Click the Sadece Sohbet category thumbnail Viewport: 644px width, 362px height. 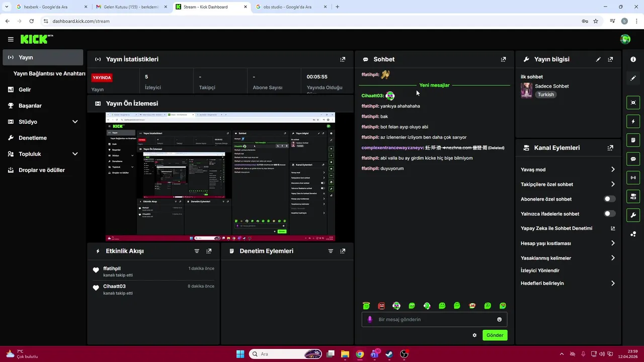[x=526, y=90]
